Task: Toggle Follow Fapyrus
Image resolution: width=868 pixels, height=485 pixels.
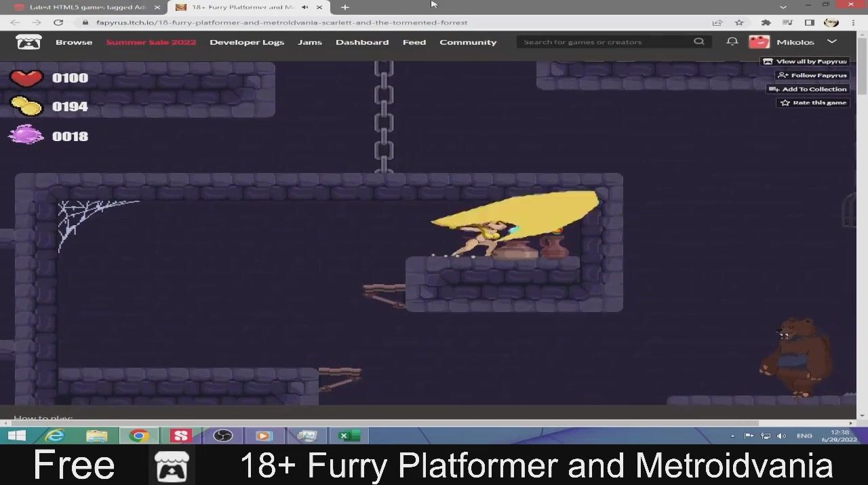Action: 812,75
